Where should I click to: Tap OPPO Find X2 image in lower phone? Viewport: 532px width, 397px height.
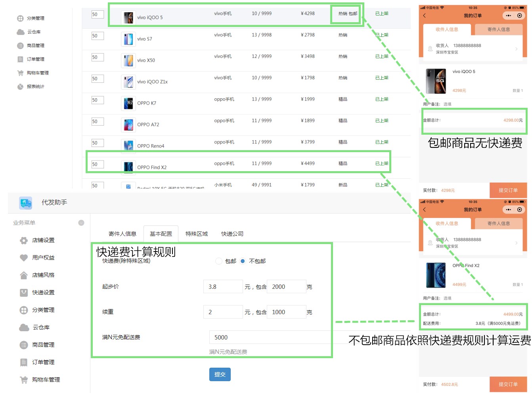point(436,275)
